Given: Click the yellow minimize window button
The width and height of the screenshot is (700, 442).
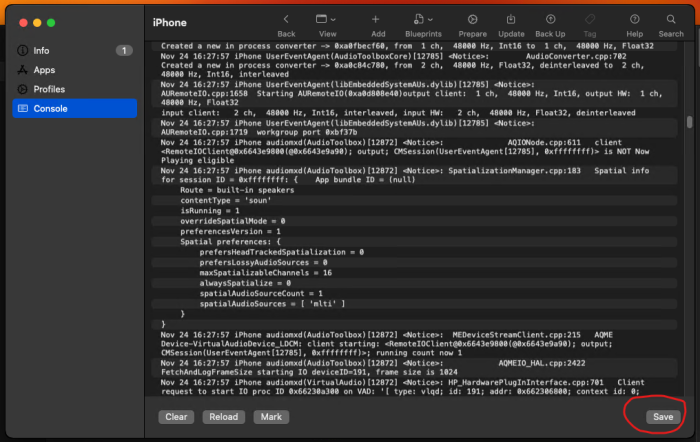Looking at the screenshot, I should [x=37, y=23].
